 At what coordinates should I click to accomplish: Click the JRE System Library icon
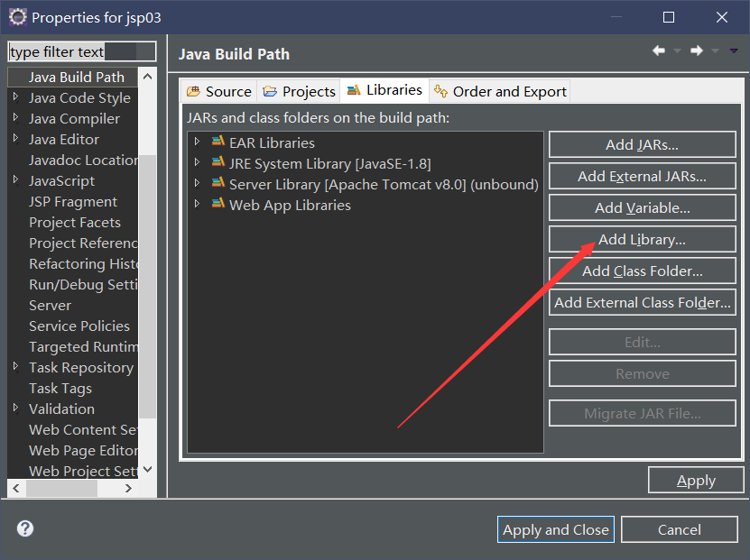[x=218, y=162]
